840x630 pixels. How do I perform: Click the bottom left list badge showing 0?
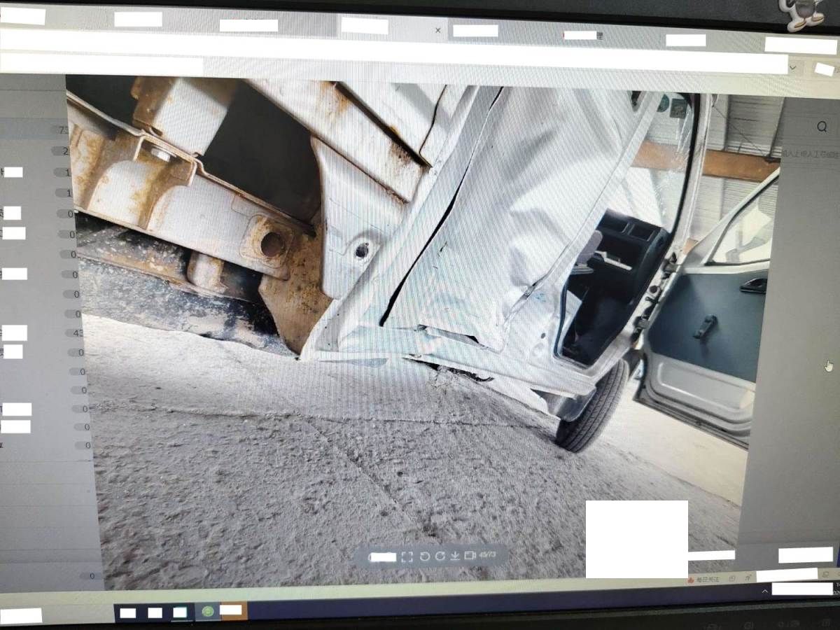pyautogui.click(x=91, y=576)
